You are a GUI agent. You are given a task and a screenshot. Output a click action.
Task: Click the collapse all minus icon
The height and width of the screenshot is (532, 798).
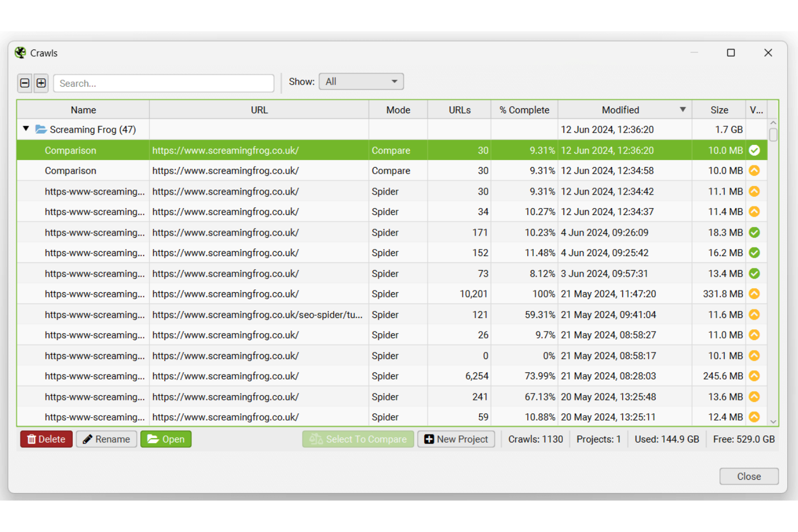coord(25,83)
